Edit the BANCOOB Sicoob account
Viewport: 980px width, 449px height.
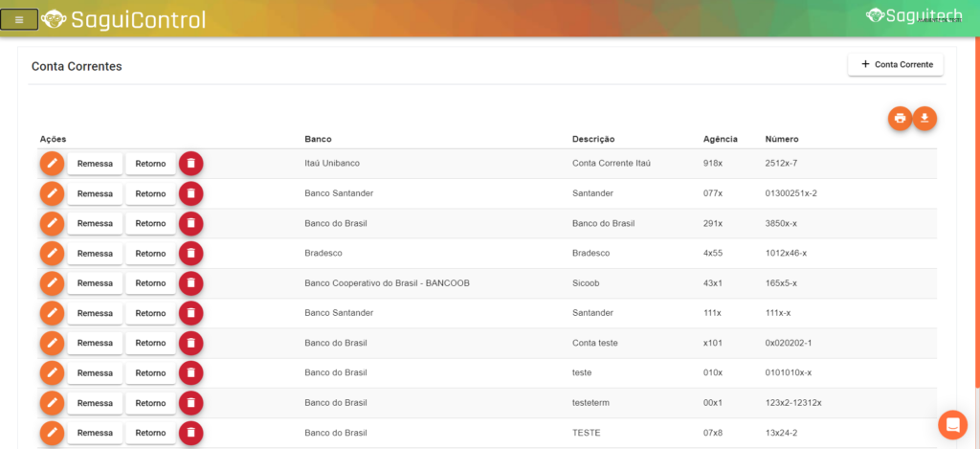point(52,283)
